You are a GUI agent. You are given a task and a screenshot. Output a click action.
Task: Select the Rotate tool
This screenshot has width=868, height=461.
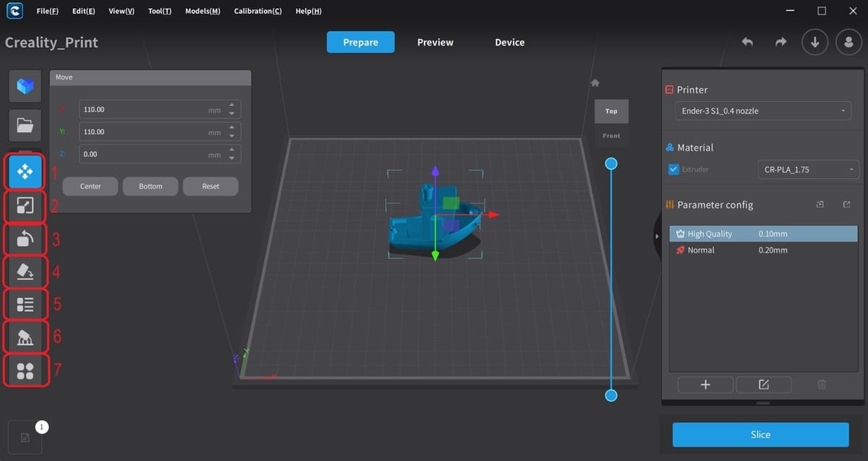(25, 238)
